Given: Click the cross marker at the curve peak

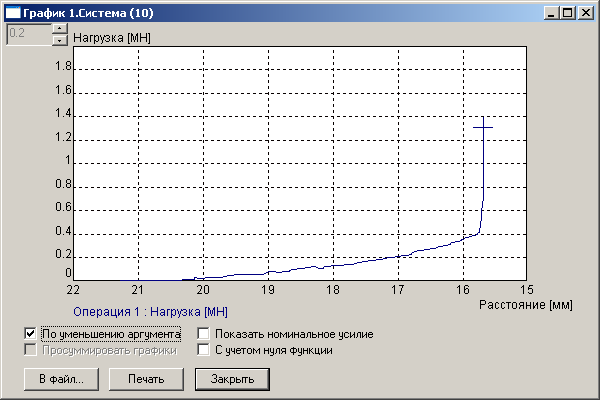Looking at the screenshot, I should coord(483,127).
